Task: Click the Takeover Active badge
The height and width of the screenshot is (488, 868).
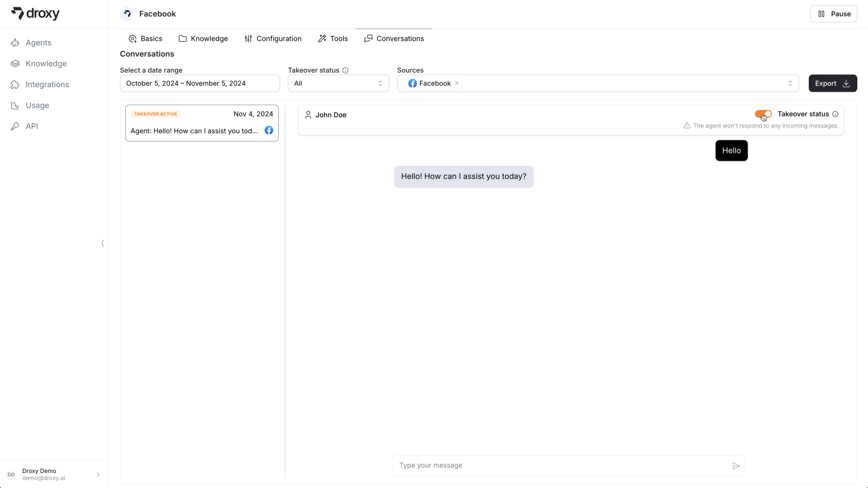Action: tap(156, 114)
